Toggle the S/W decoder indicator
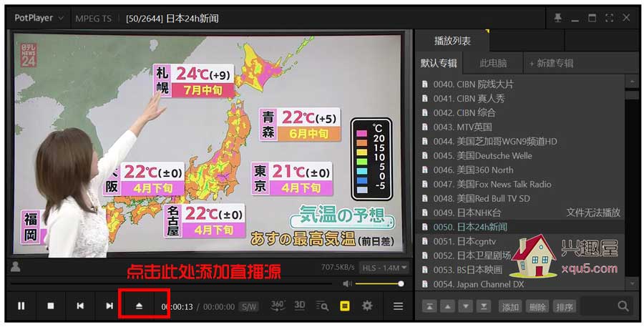The height and width of the screenshot is (327, 644). tap(248, 307)
